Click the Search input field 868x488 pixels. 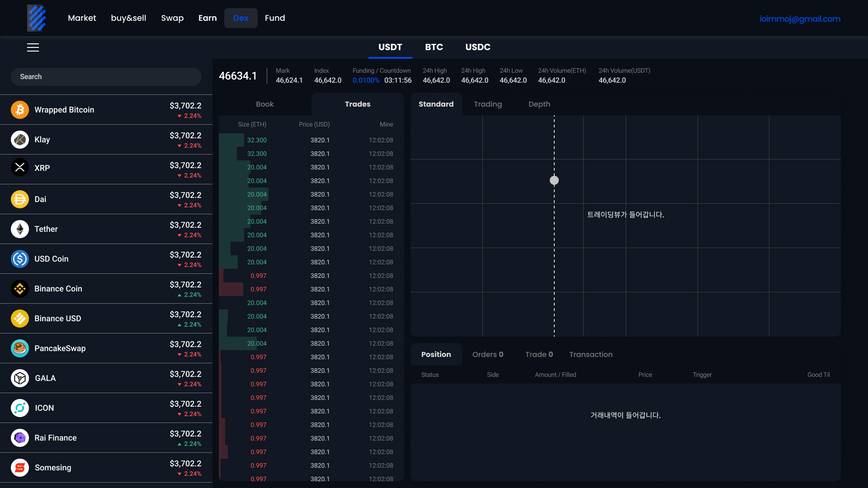[106, 77]
